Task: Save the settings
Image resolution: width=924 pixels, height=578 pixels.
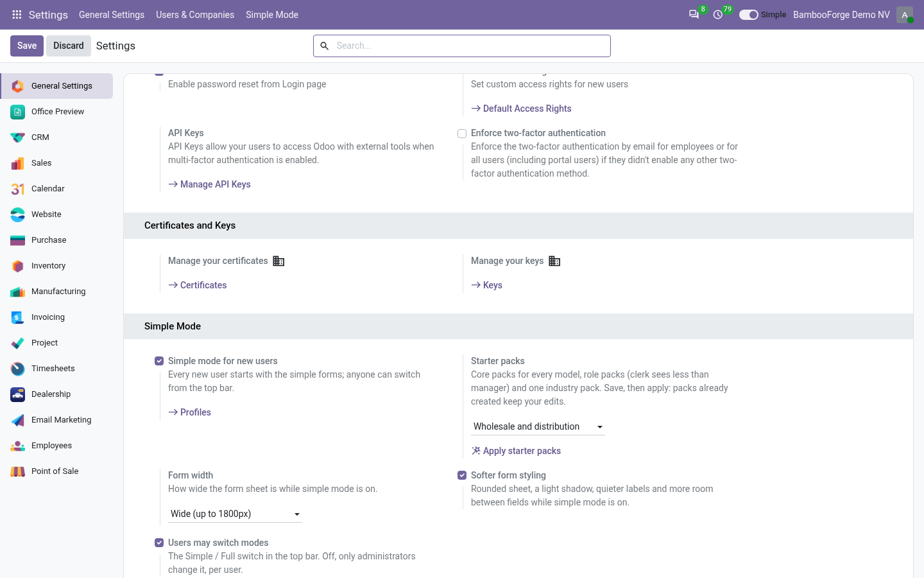Action: (x=27, y=46)
